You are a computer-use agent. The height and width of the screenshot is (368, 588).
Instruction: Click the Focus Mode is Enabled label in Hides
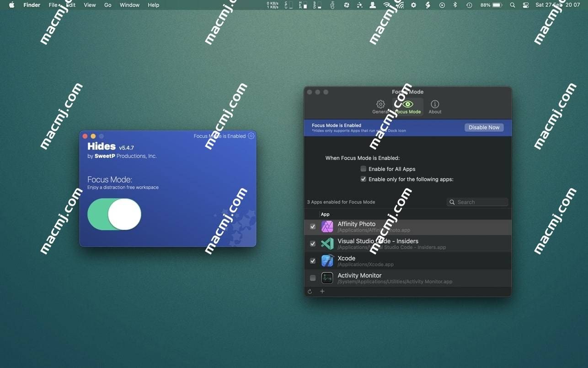click(x=219, y=136)
